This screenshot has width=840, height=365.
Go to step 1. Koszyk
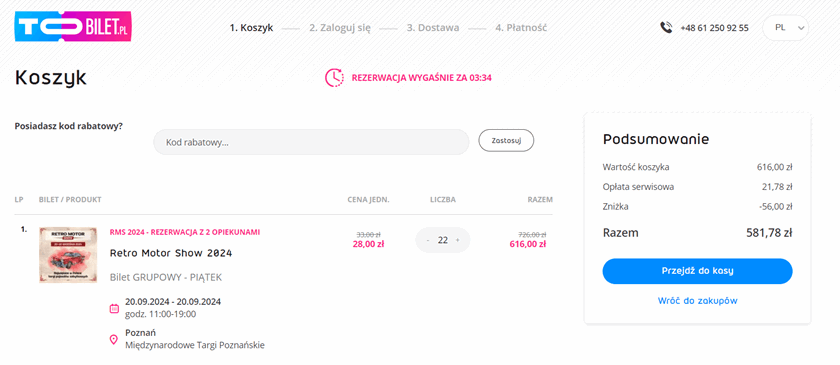tap(251, 28)
